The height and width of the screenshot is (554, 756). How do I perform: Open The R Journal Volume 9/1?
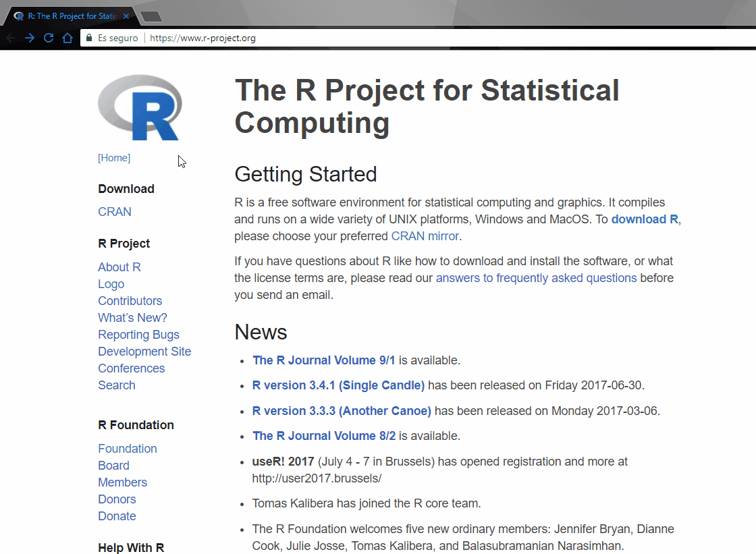[x=324, y=360]
